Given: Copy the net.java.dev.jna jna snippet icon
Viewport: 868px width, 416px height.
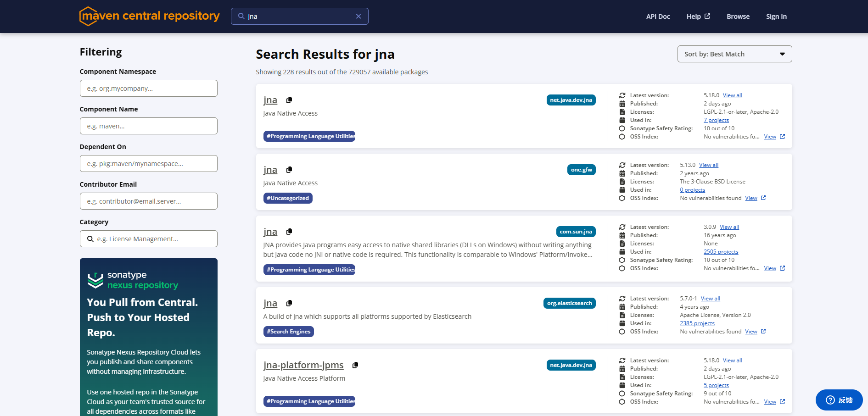Looking at the screenshot, I should coord(289,100).
